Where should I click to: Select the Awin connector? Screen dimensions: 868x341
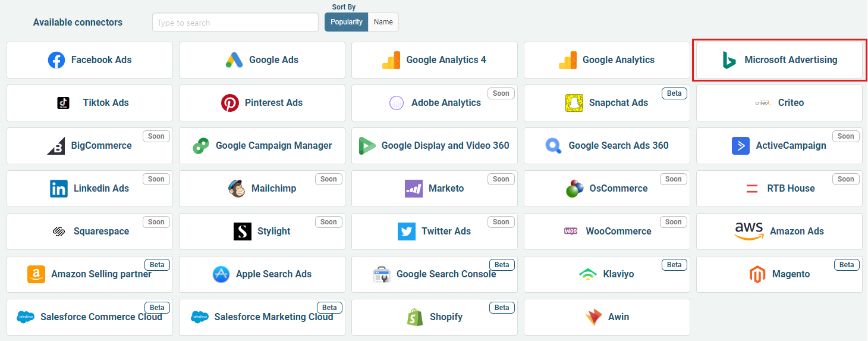pos(606,317)
